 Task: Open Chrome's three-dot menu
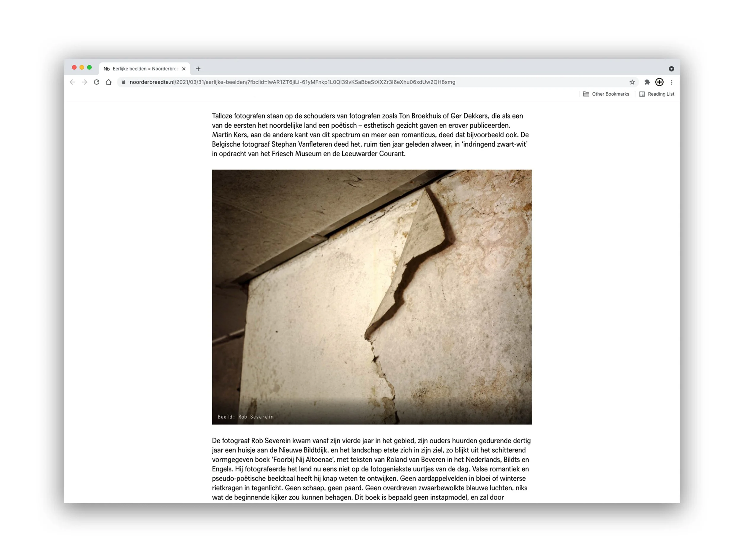pyautogui.click(x=671, y=82)
